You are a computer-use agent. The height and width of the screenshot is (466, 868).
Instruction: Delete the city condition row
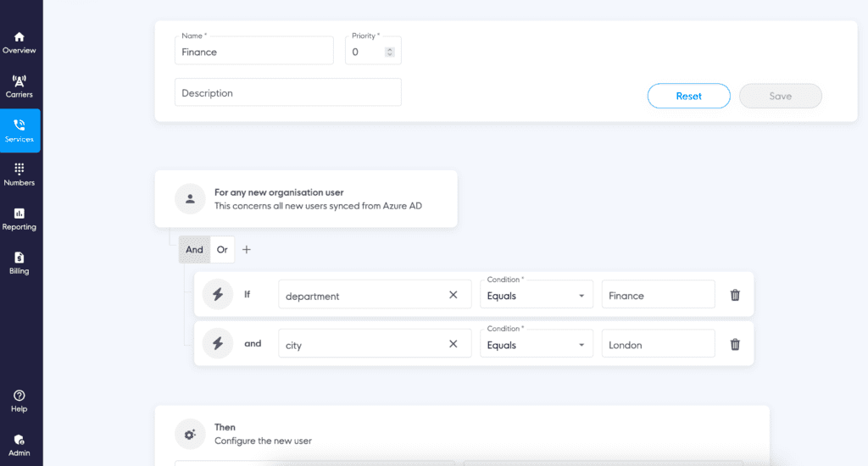pos(735,344)
